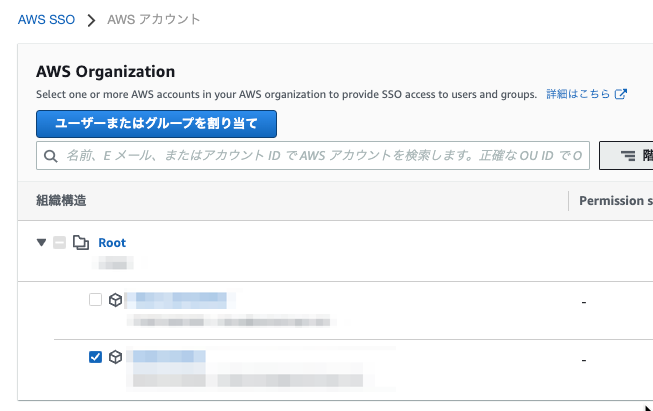
Task: Toggle the Root checkbox
Action: pyautogui.click(x=60, y=242)
